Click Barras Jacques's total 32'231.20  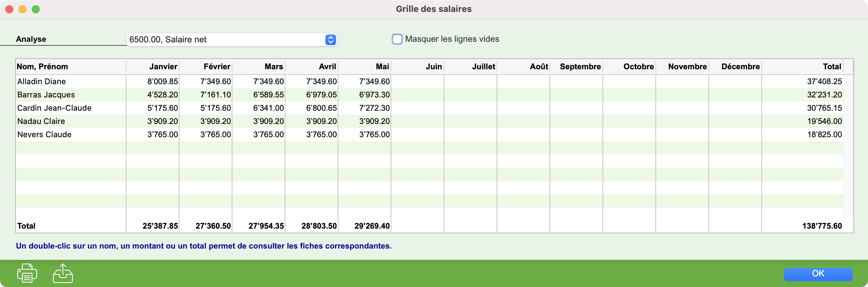tap(824, 95)
